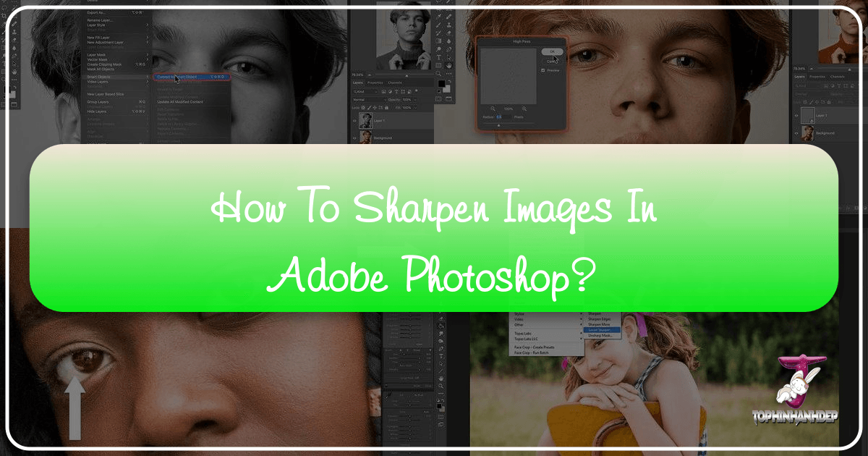Click Cancel in the High Pass dialog
This screenshot has width=868, height=456.
coord(552,61)
